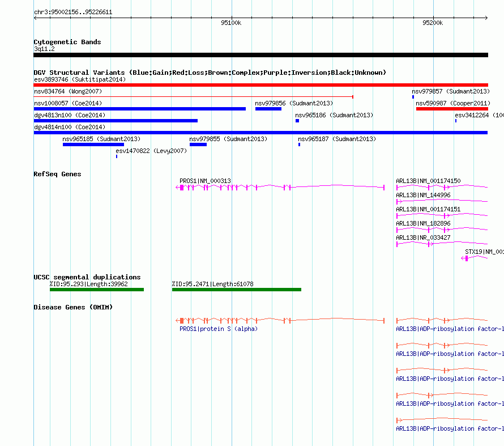Select the %ID:95.2471|Length:61078 duplication label
504x446 pixels.
click(212, 284)
